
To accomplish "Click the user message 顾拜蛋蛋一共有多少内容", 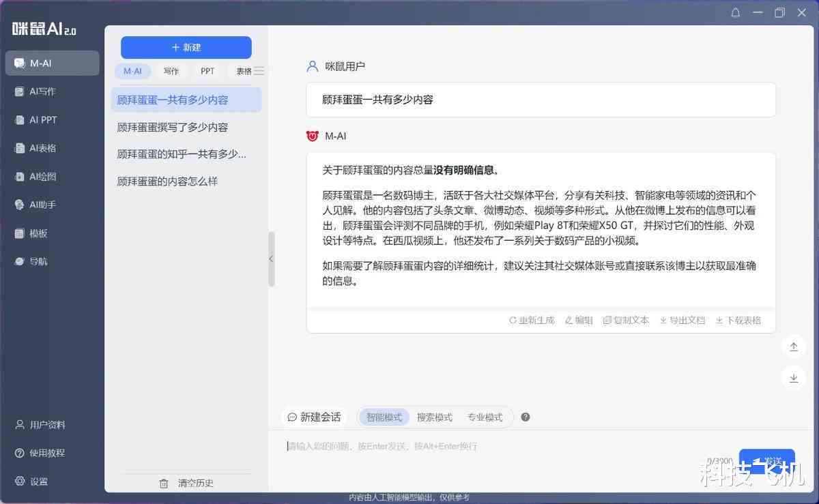I will coord(378,100).
